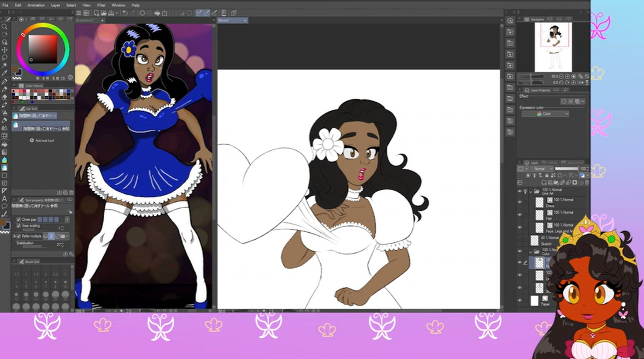The height and width of the screenshot is (359, 644).
Task: Hide the Paper layer with its eye icon
Action: (519, 301)
